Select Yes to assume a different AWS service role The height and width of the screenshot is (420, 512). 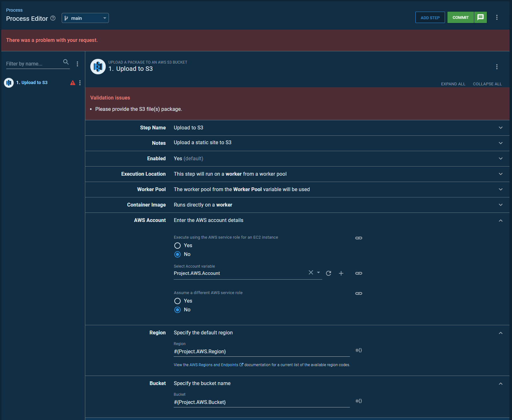(177, 301)
